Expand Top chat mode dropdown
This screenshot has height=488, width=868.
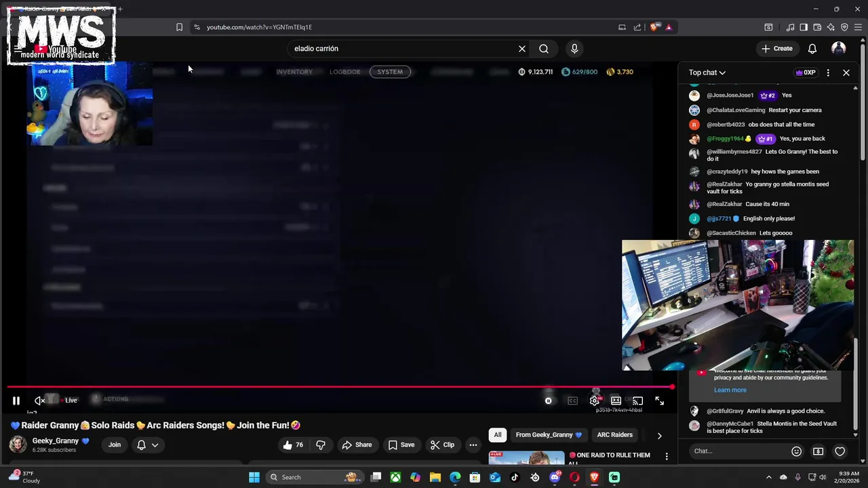pos(707,73)
